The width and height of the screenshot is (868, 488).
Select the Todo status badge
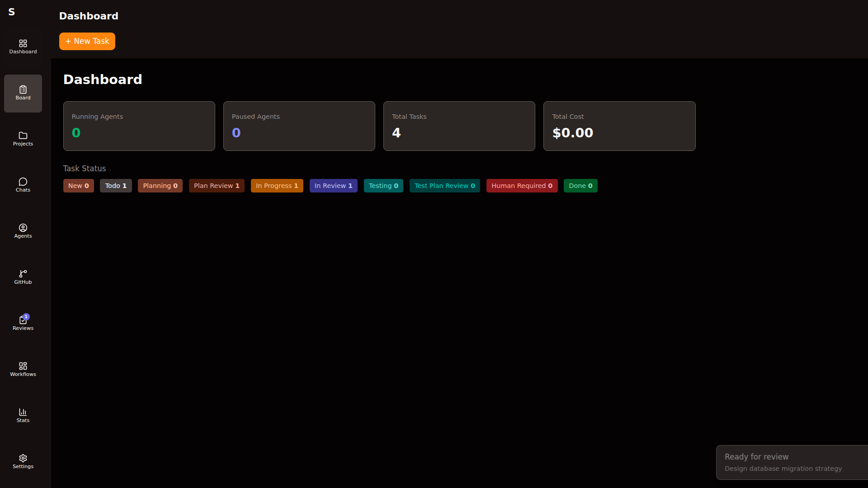116,186
